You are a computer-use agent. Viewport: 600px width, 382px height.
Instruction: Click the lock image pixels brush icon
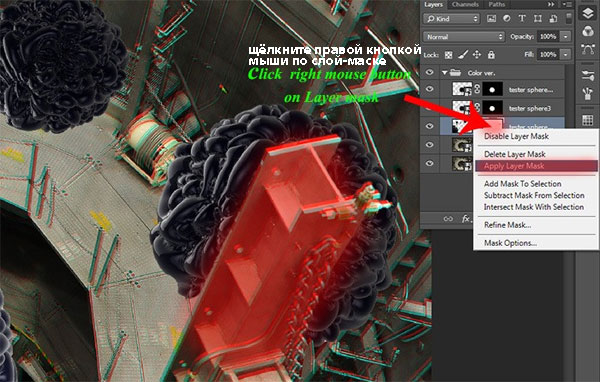pos(463,55)
